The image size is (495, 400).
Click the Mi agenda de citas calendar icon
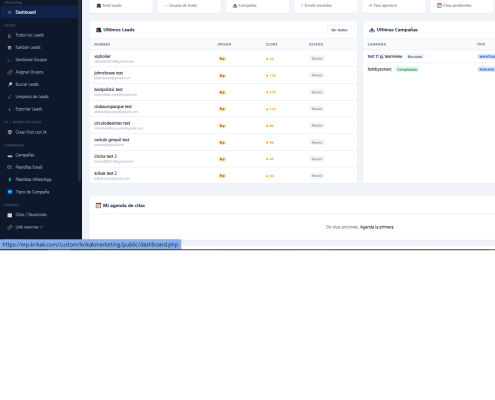pyautogui.click(x=98, y=205)
